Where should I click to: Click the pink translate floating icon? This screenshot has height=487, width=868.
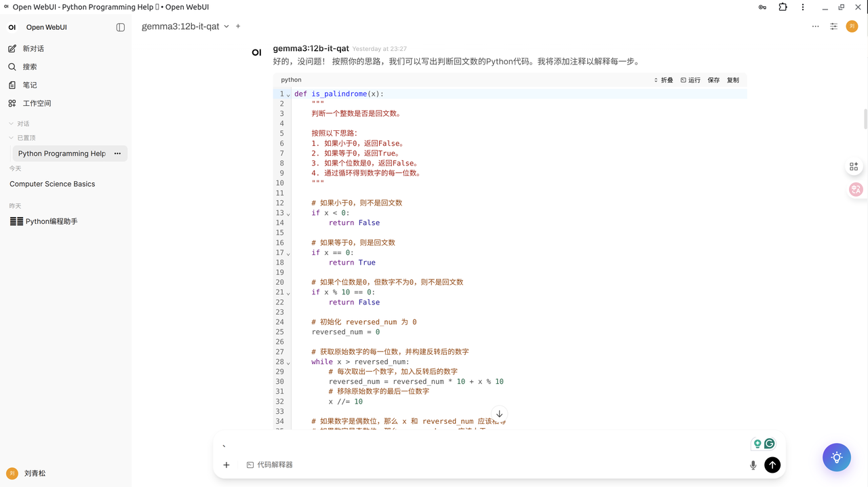(856, 190)
